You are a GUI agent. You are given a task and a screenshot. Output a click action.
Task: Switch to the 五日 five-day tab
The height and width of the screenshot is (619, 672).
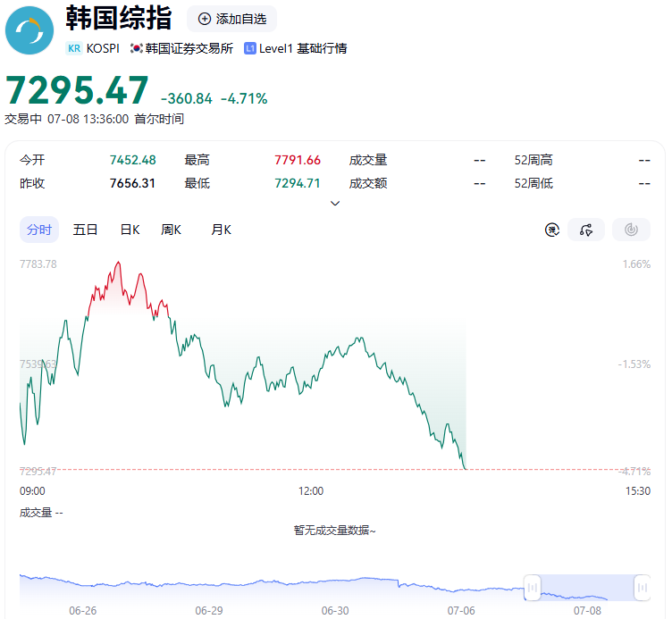[85, 230]
